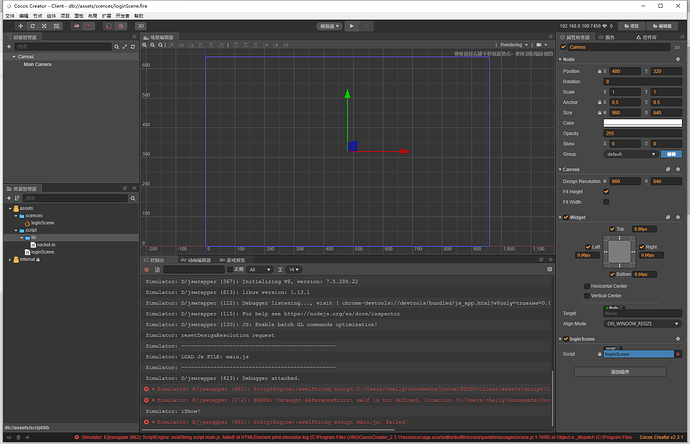690x444 pixels.
Task: Enable the Vertical Center checkbox
Action: click(x=587, y=296)
